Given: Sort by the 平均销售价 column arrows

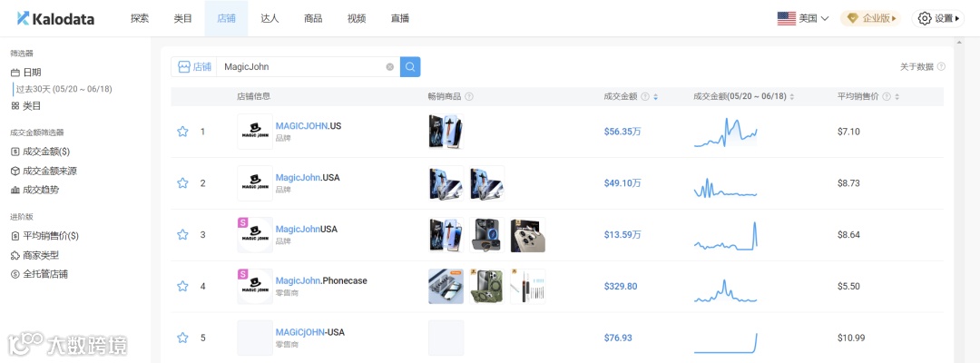Looking at the screenshot, I should 897,97.
